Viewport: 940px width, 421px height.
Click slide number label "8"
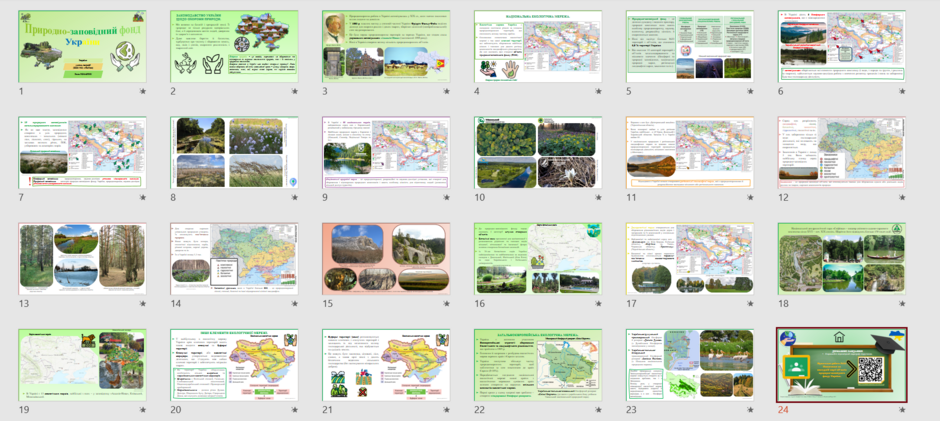pyautogui.click(x=173, y=197)
